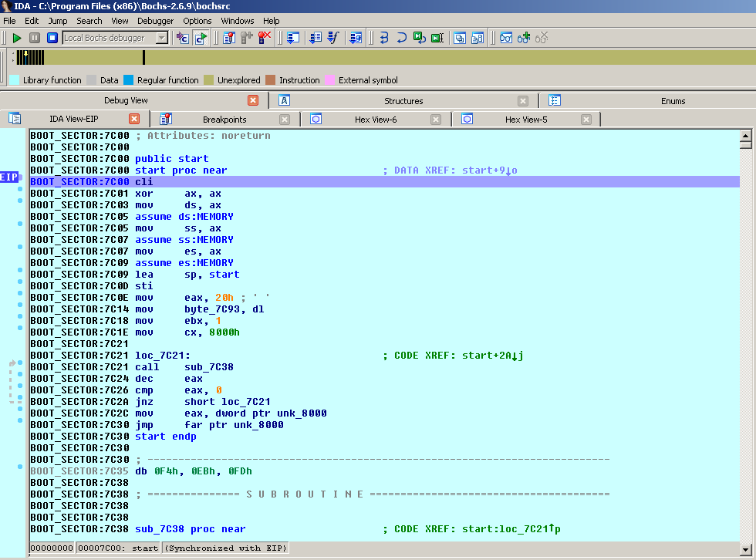Click the Run to cursor green icon
Screen dimensions: 756x560
point(437,38)
